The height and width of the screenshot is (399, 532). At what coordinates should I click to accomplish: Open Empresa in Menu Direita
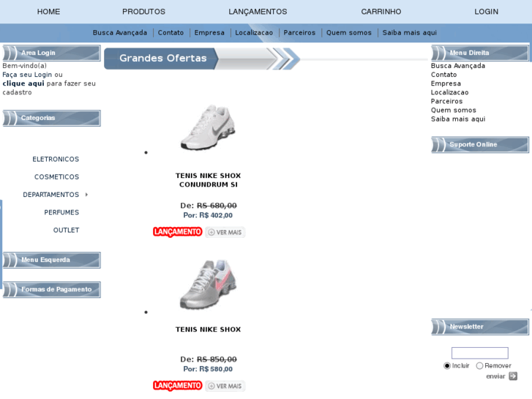[446, 83]
